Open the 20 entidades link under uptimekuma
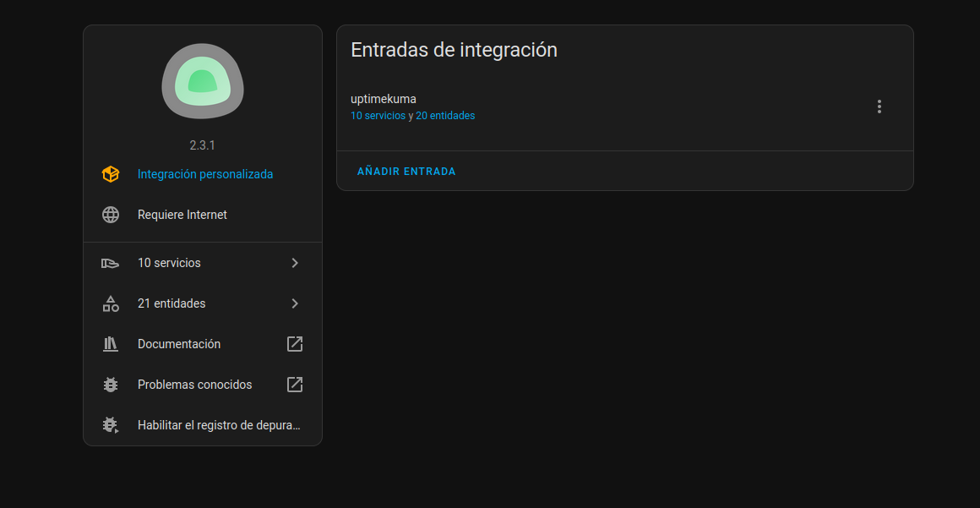This screenshot has width=980, height=508. point(445,116)
